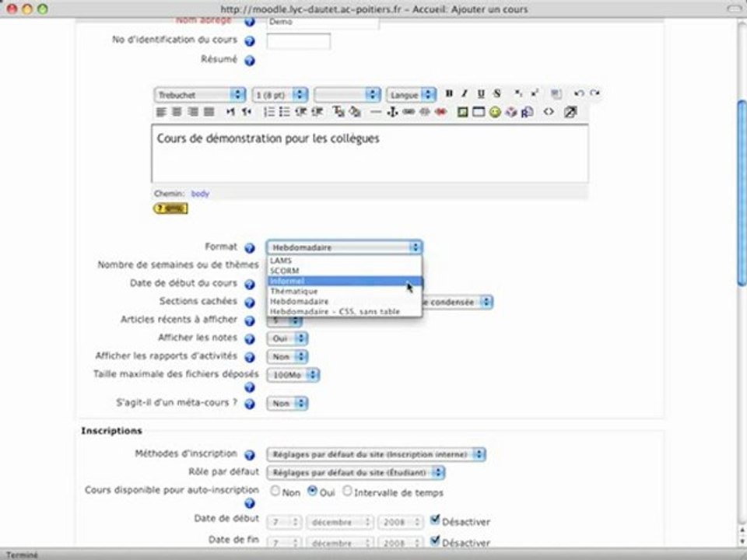The height and width of the screenshot is (560, 747).
Task: Open help for Sections cachées
Action: pos(250,303)
